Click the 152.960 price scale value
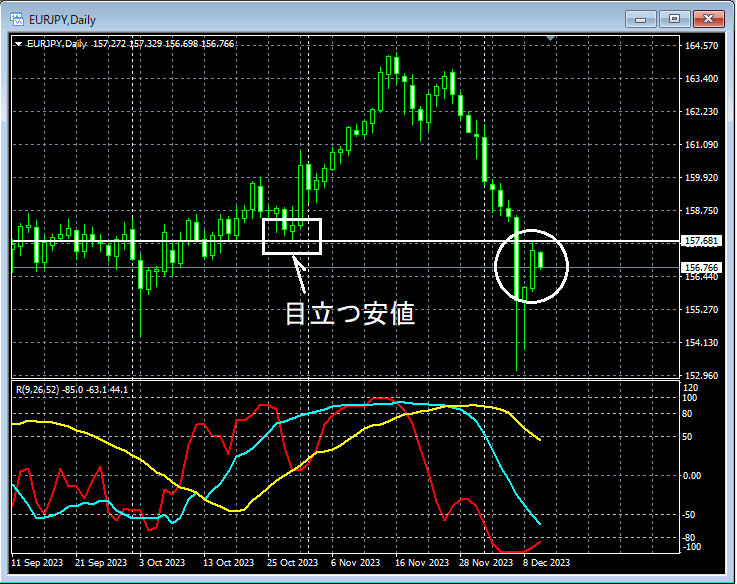Viewport: 737px width, 584px height. (x=701, y=375)
